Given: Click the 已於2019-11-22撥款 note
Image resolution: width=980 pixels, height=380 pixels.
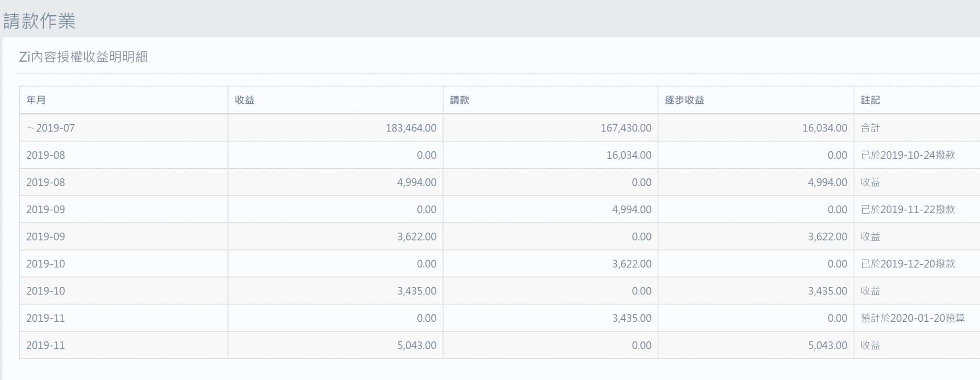Looking at the screenshot, I should (908, 209).
